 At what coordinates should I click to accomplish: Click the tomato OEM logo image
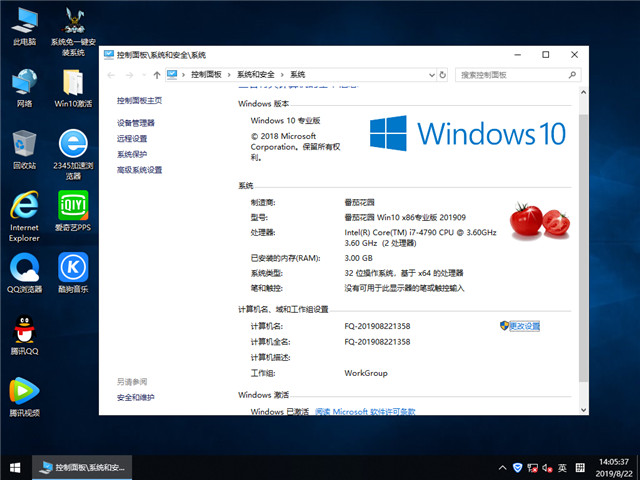pyautogui.click(x=540, y=219)
